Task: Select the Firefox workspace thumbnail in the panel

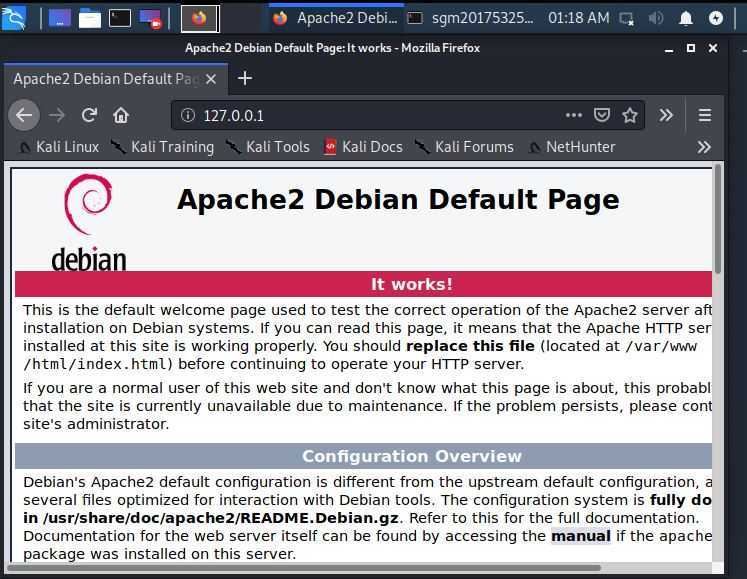Action: [200, 19]
